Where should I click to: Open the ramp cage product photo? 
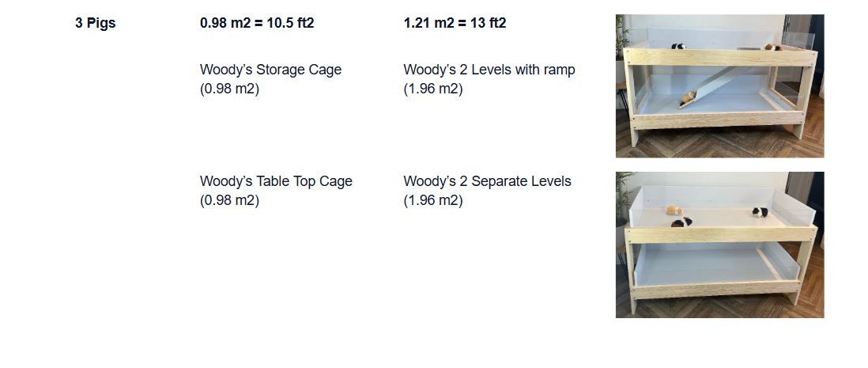(x=719, y=86)
